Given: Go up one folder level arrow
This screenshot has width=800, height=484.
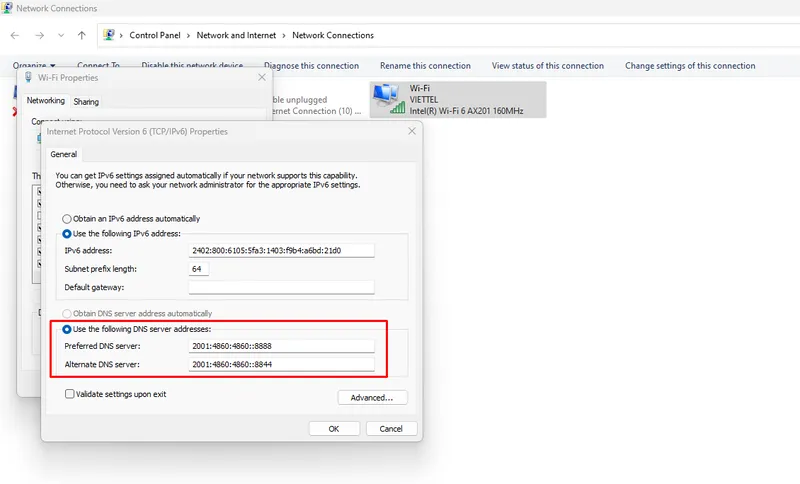Looking at the screenshot, I should 82,35.
